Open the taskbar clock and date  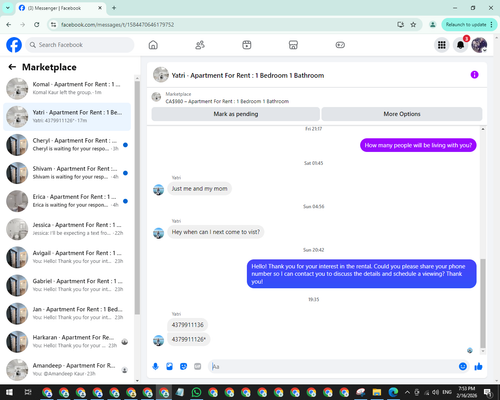coord(466,392)
